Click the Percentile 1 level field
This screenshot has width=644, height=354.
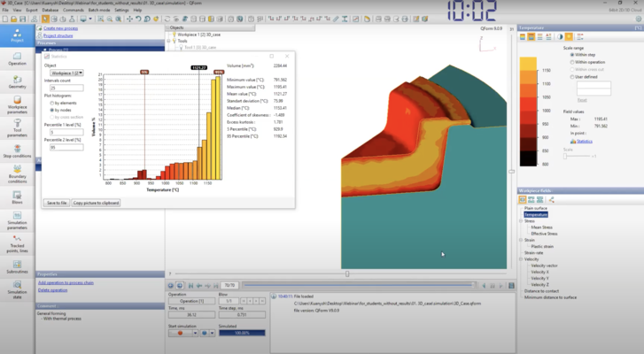(66, 132)
